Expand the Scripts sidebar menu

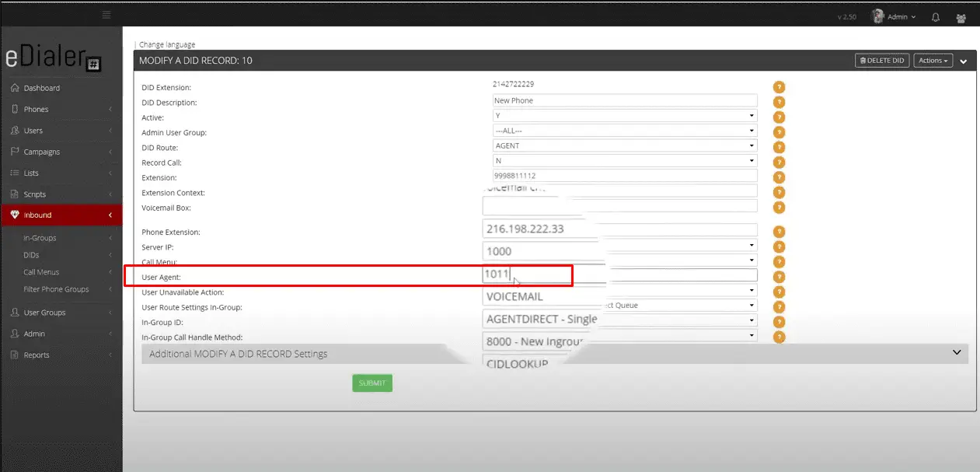click(x=61, y=194)
